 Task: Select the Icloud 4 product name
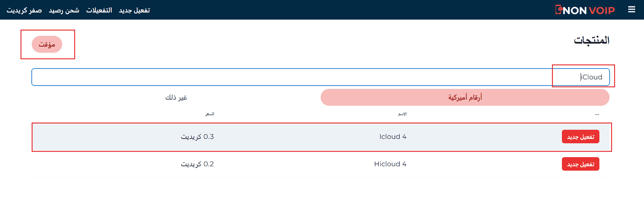[x=393, y=137]
